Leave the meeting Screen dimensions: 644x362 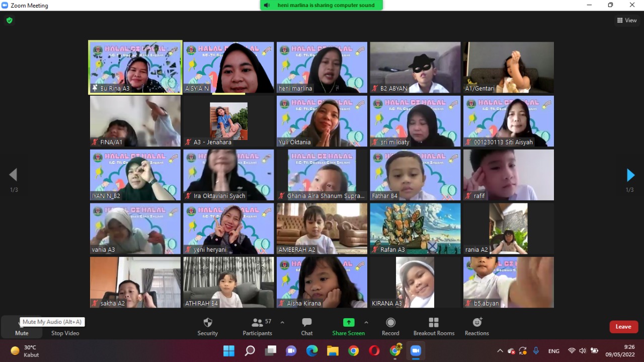pos(623,327)
